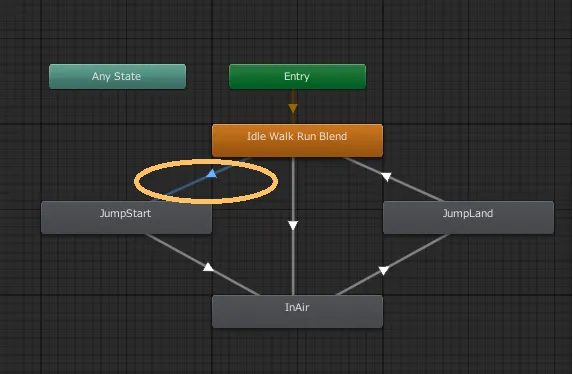Click the orange arrowhead below the Entry node
This screenshot has height=374, width=573.
(293, 108)
